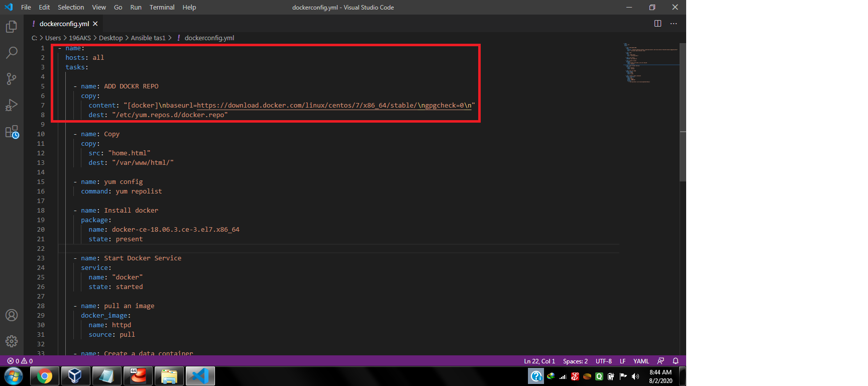The width and height of the screenshot is (868, 386).
Task: Open the Help menu
Action: pyautogui.click(x=189, y=7)
